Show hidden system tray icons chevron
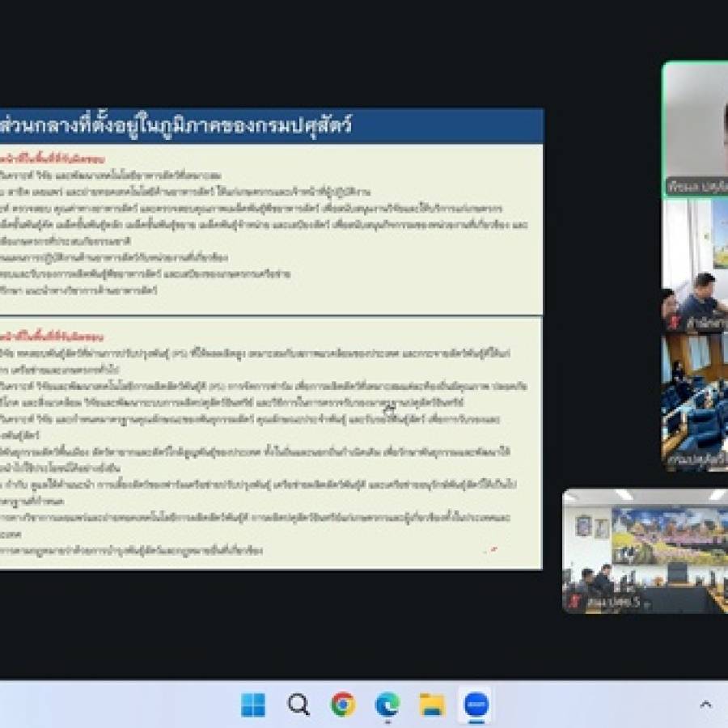This screenshot has height=728, width=728. click(705, 705)
